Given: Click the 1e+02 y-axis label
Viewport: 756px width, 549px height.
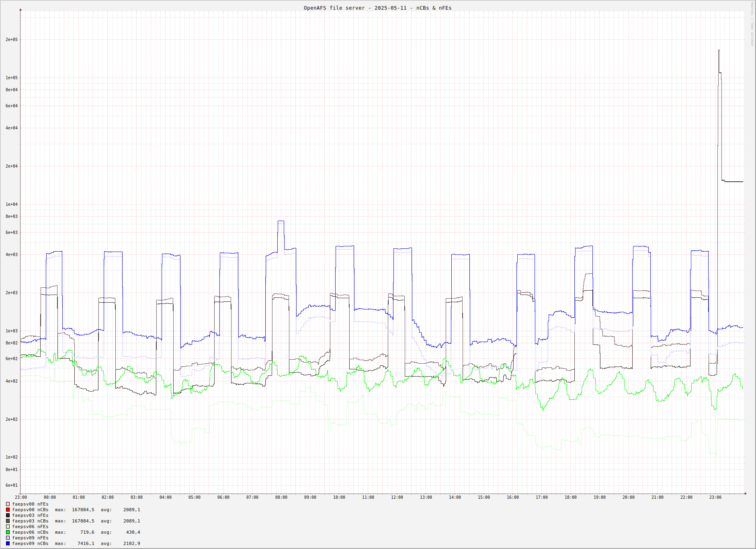Looking at the screenshot, I should 12,457.
